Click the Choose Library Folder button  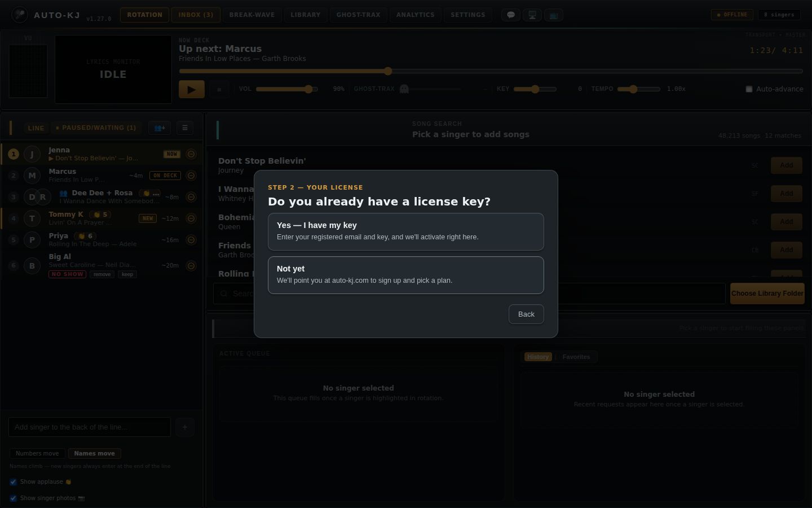pyautogui.click(x=767, y=294)
